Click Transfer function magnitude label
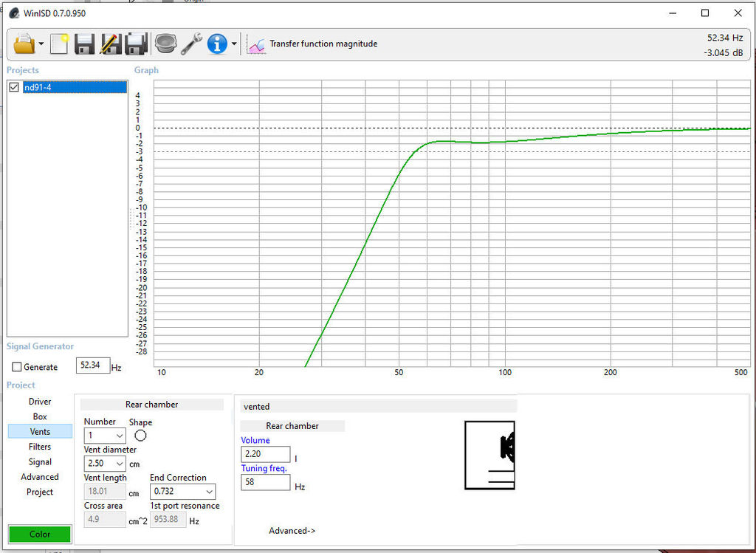 [x=323, y=44]
